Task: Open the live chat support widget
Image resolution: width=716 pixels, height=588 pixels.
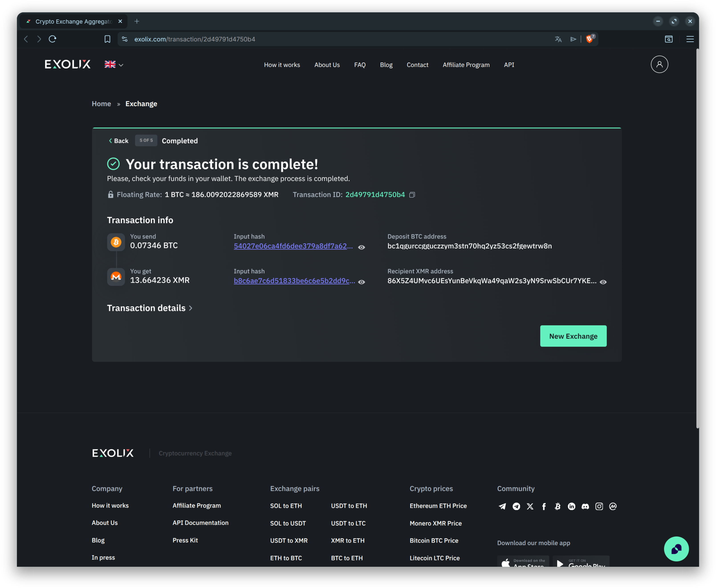Action: [x=676, y=549]
